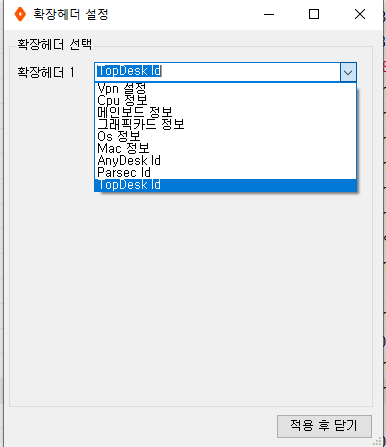The height and width of the screenshot is (447, 386).
Task: Choose 'Os 정보' from the dropdown
Action: (225, 137)
